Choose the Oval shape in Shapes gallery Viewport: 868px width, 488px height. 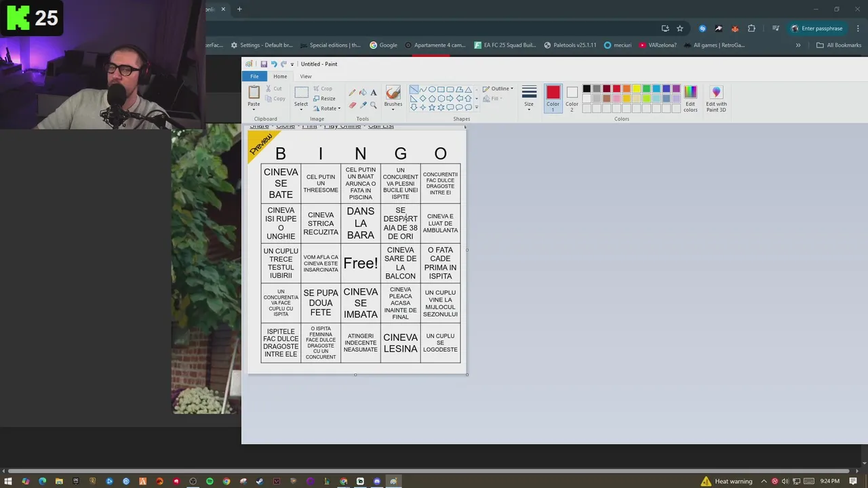[x=432, y=89]
